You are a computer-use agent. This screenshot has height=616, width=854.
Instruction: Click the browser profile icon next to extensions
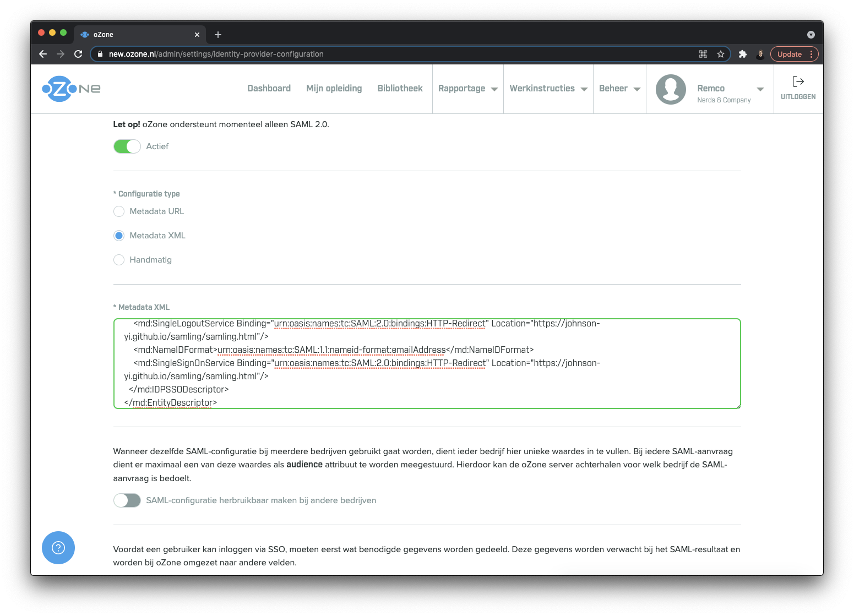click(760, 54)
